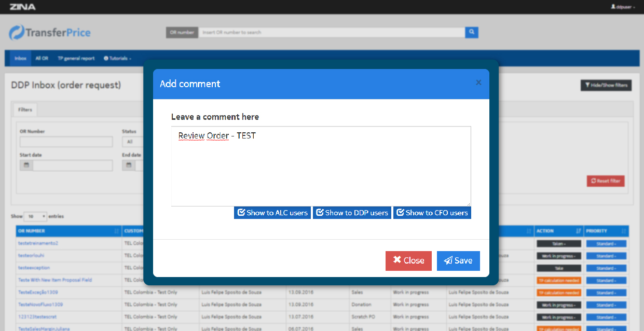Go to the All OR menu item
Screen dimensions: 644x331
tap(42, 58)
